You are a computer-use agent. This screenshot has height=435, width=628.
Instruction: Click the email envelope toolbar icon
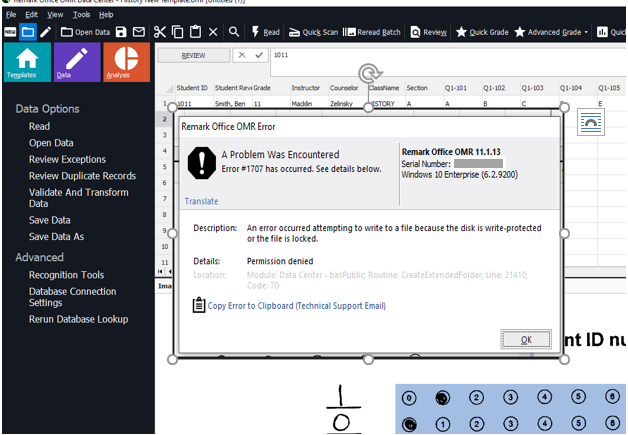(139, 32)
